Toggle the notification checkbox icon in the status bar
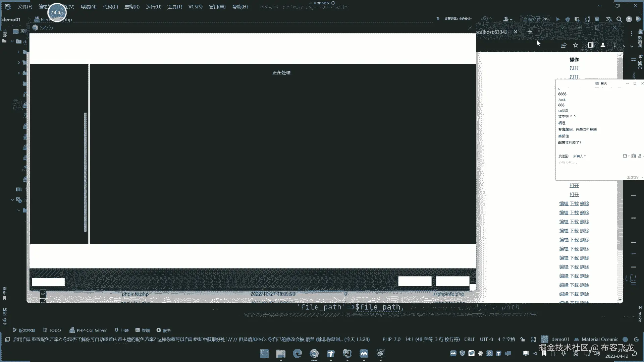644x362 pixels. point(7,339)
